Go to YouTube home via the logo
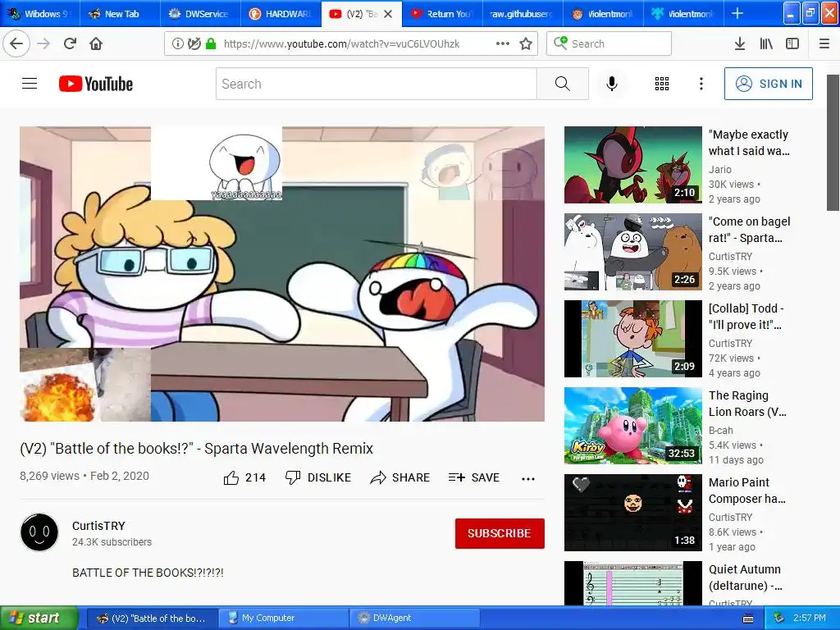The height and width of the screenshot is (630, 840). [96, 84]
